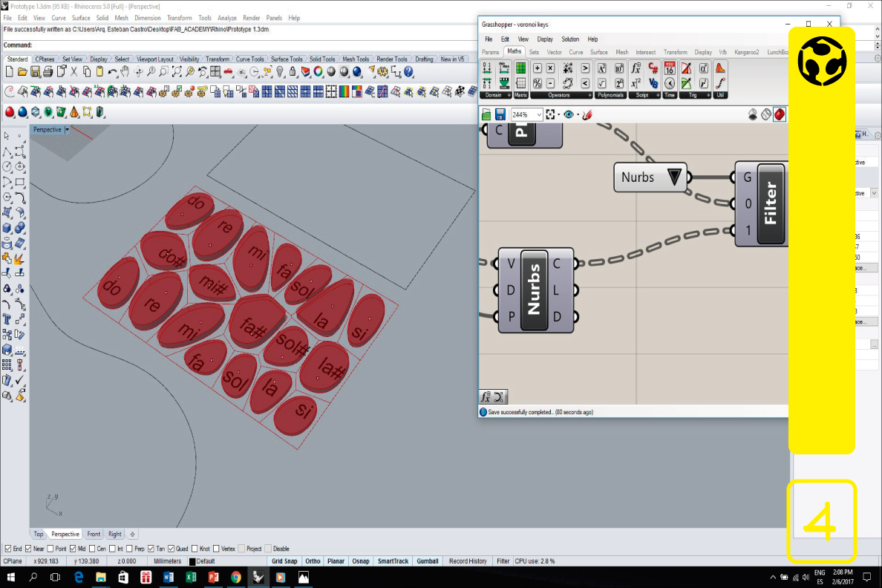Click the Larger Than operator icon

pyautogui.click(x=585, y=68)
